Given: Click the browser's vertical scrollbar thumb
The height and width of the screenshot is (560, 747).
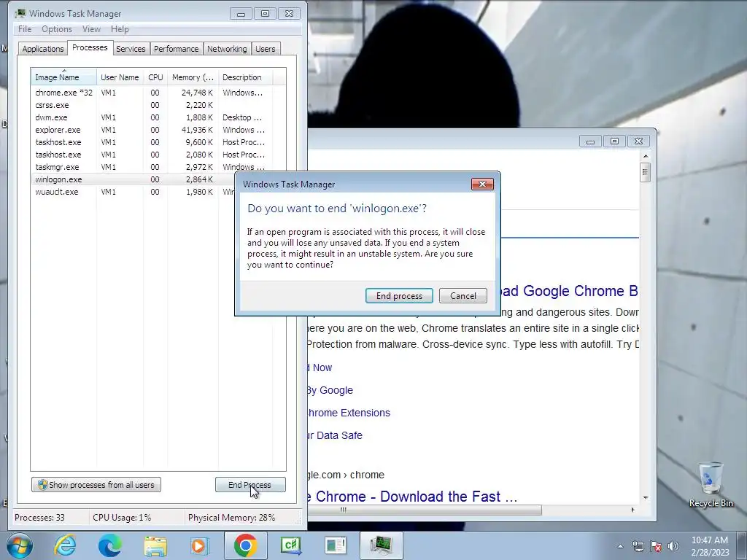Looking at the screenshot, I should tap(646, 172).
